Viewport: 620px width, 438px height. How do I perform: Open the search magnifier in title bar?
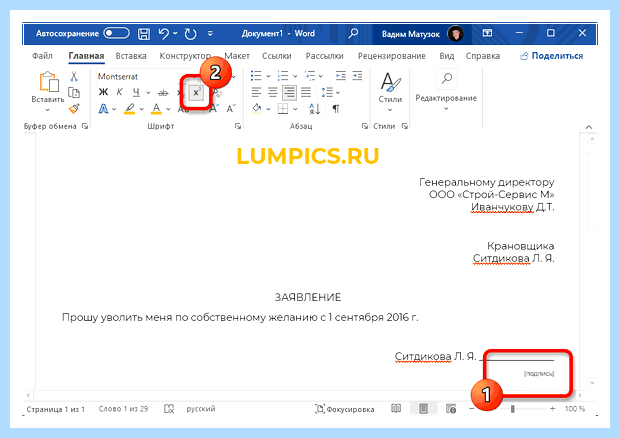pos(353,33)
